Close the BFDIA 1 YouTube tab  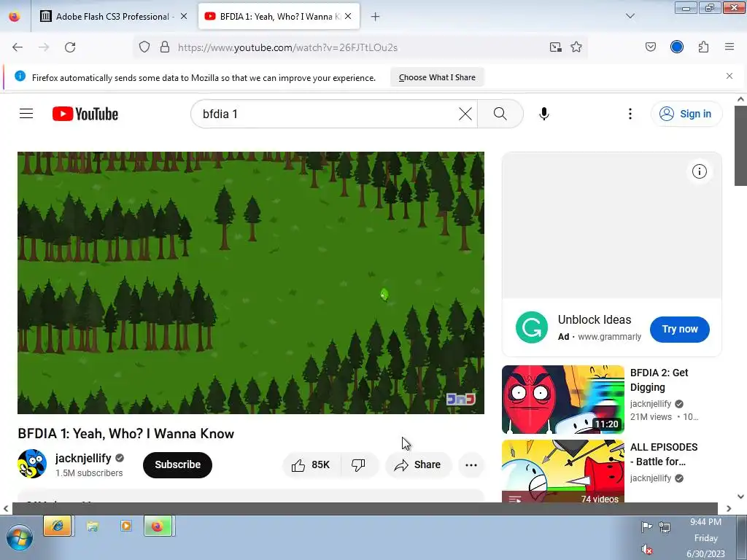348,16
